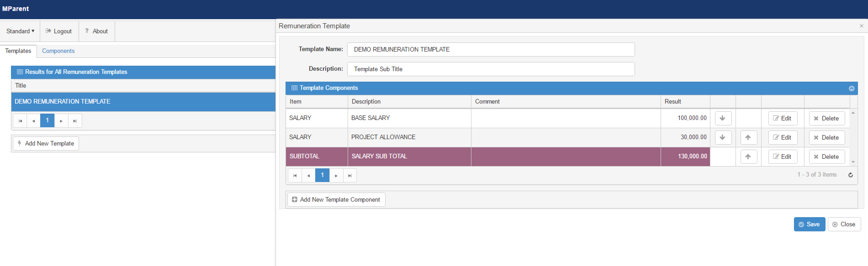The height and width of the screenshot is (266, 868).
Task: Click the Title column header
Action: tap(143, 86)
